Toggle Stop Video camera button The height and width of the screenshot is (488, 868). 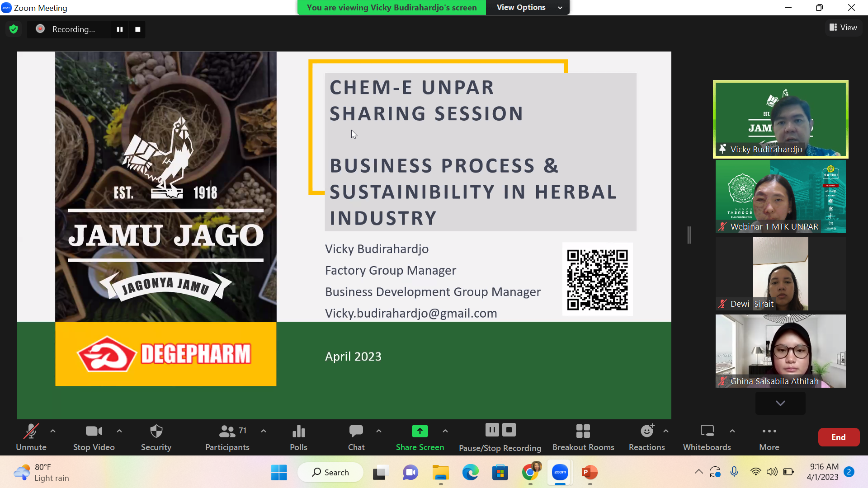[94, 437]
